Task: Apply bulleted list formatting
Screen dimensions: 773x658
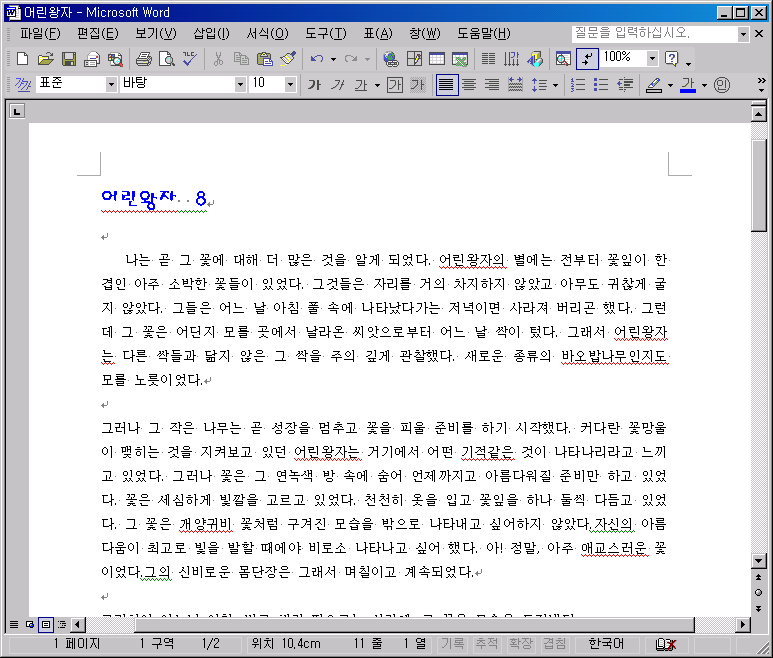Action: click(601, 85)
